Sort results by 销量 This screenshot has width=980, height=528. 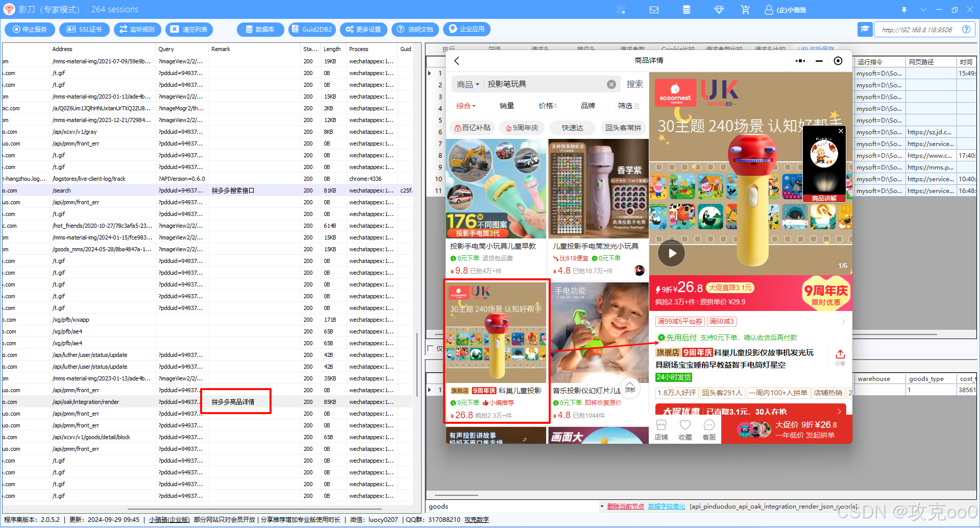[507, 106]
